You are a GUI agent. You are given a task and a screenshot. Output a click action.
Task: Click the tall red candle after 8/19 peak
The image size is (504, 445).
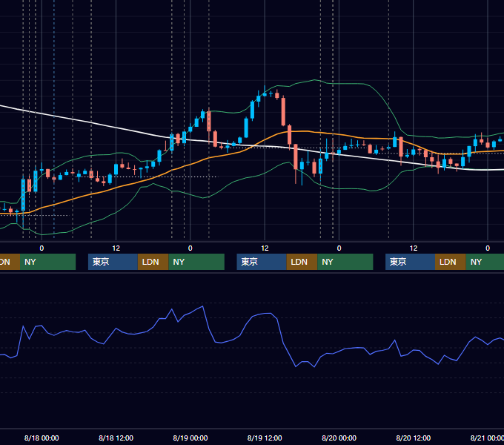click(283, 111)
